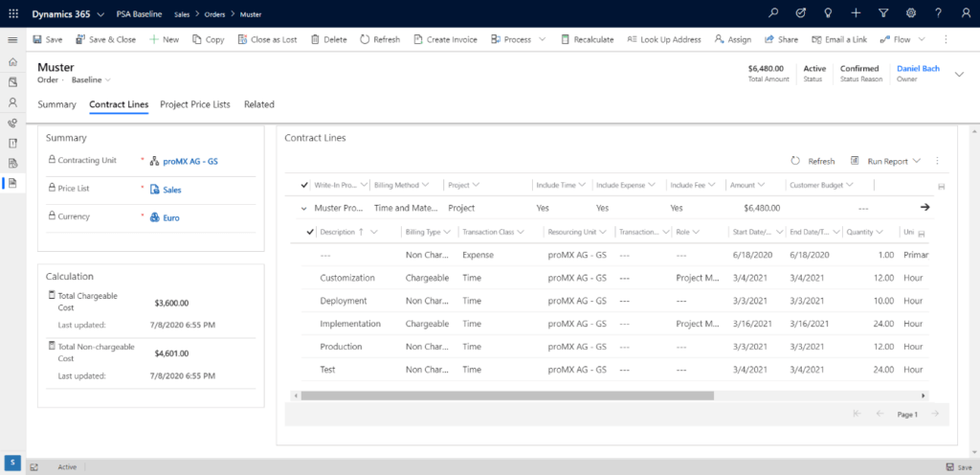Click the quick create plus icon
The image size is (980, 475).
tap(856, 13)
